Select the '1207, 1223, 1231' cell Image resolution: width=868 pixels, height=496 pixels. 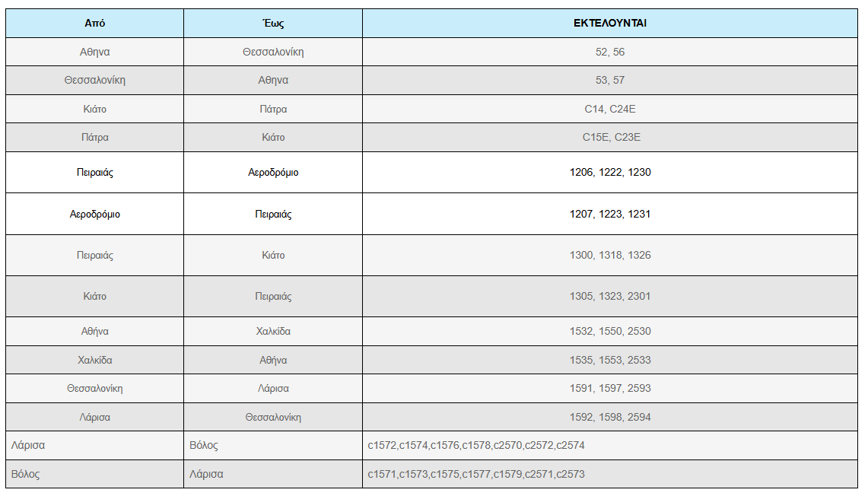click(610, 215)
